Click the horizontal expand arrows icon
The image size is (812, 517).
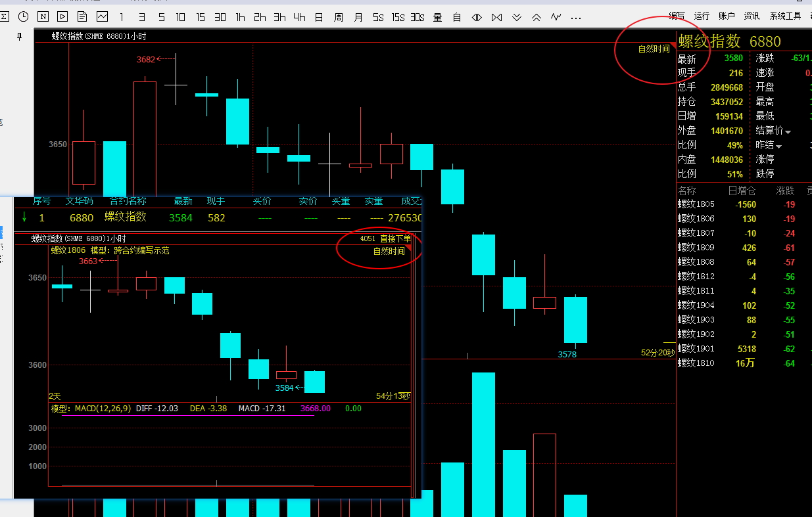(477, 16)
